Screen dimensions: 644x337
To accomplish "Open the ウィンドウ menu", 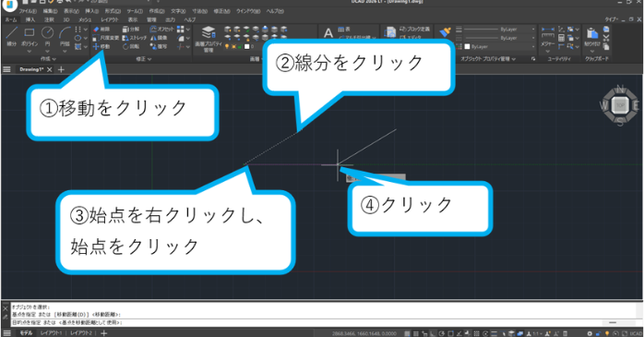I will click(x=248, y=11).
